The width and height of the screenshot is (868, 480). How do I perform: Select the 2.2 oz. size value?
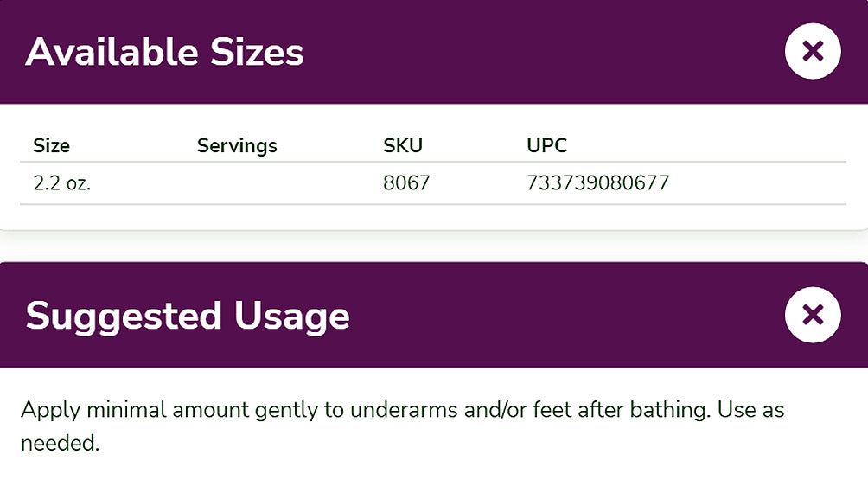pyautogui.click(x=61, y=183)
